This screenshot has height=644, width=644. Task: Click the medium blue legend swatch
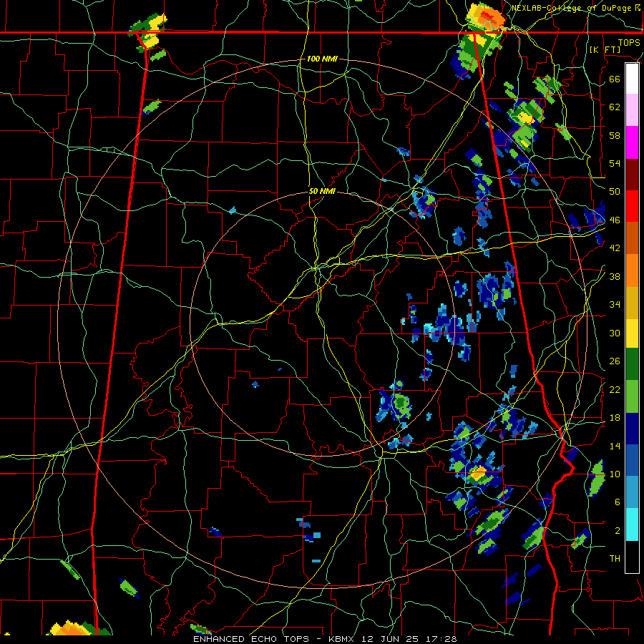pyautogui.click(x=632, y=460)
